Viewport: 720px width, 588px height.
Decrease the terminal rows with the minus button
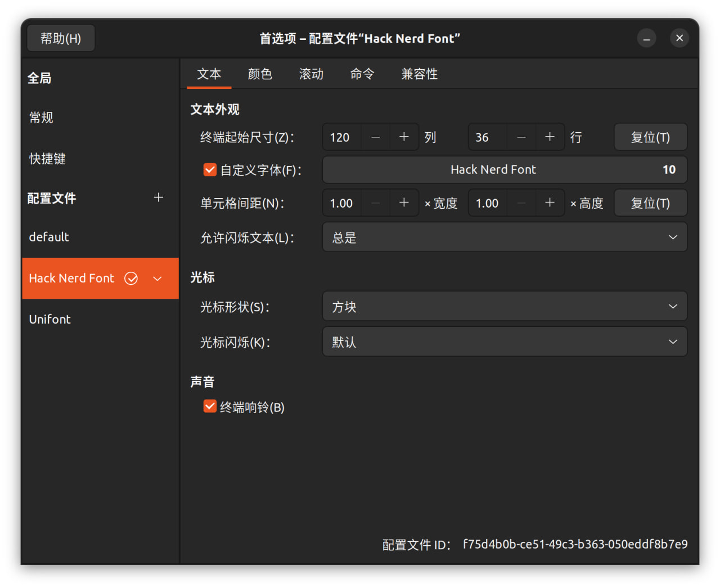click(521, 137)
